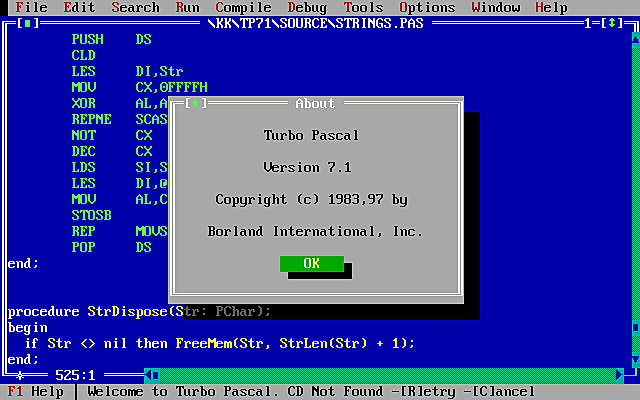
Task: Click the PUSH DS code line
Action: [111, 39]
